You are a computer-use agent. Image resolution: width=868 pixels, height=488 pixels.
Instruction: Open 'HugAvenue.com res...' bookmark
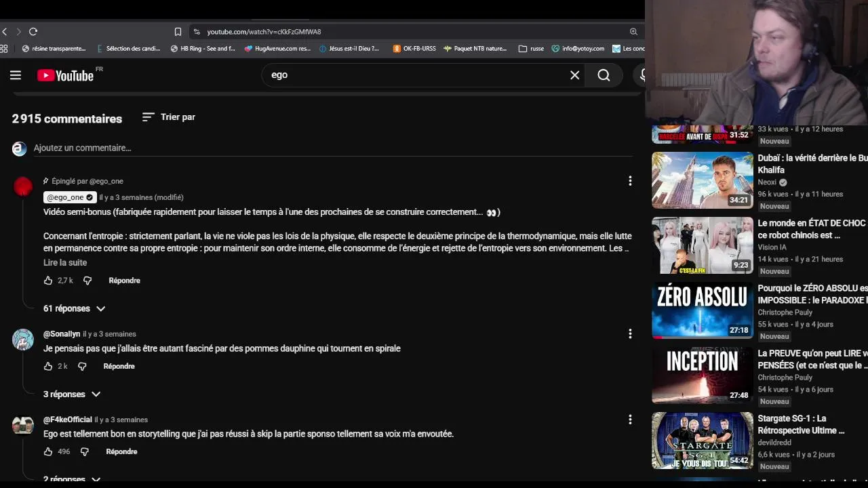277,49
